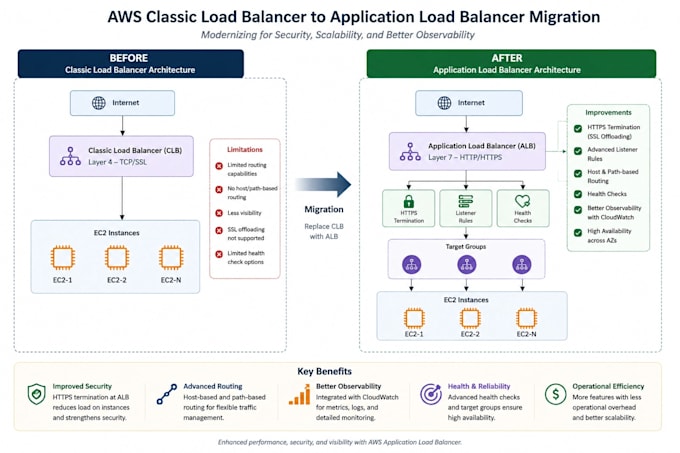Image resolution: width=680 pixels, height=453 pixels.
Task: Click the rightmost purple Target Groups icon
Action: point(522,264)
